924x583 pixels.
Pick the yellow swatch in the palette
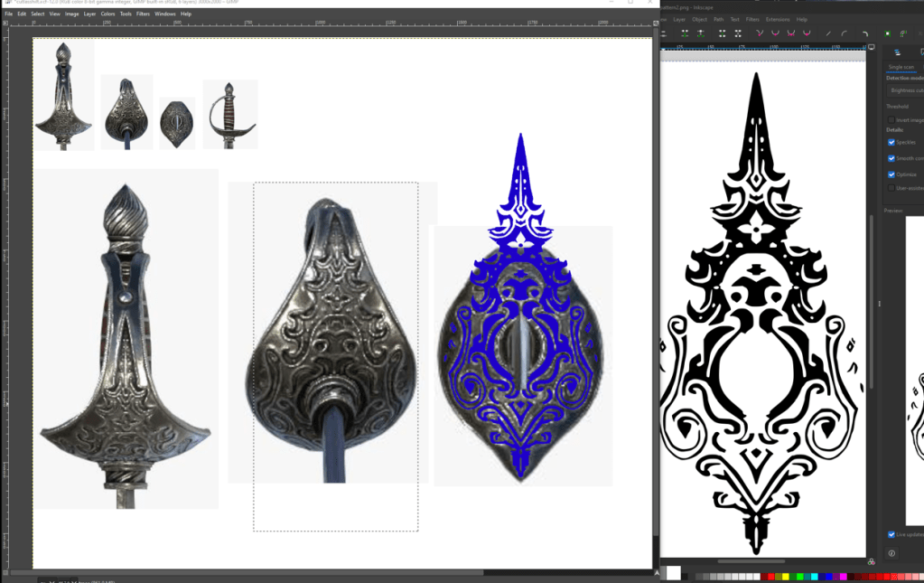point(788,576)
